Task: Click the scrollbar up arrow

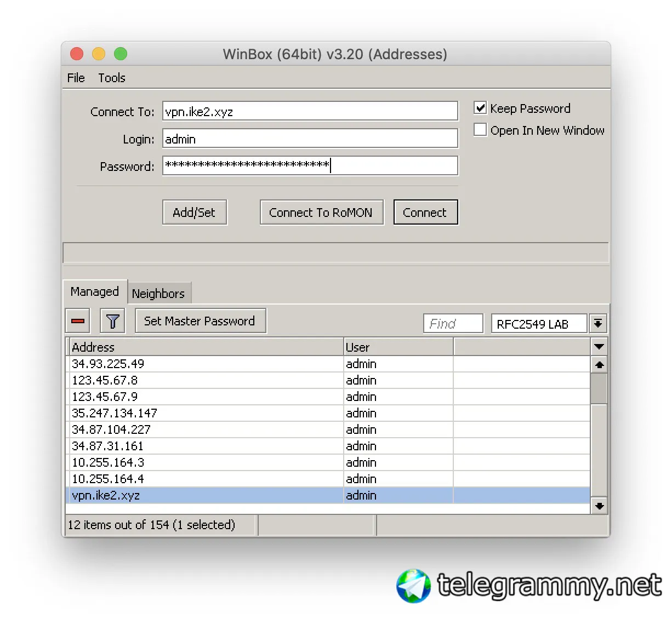Action: pos(599,364)
